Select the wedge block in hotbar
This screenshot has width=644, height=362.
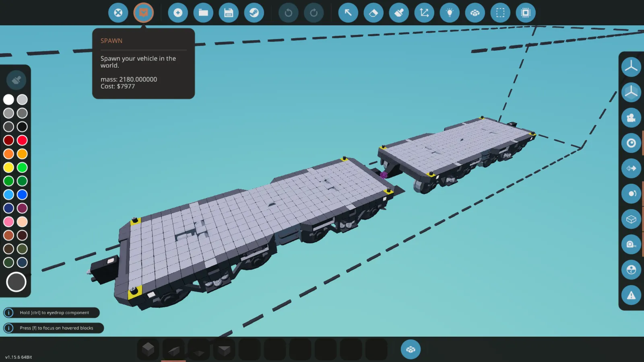coord(173,350)
